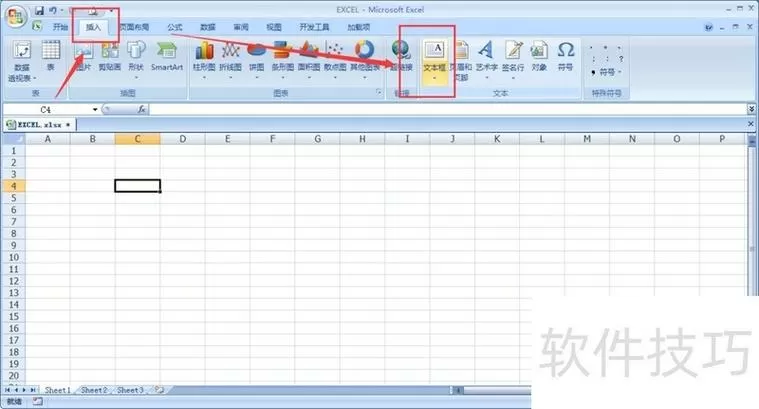Select row header 20
This screenshot has width=759, height=409.
click(x=14, y=376)
